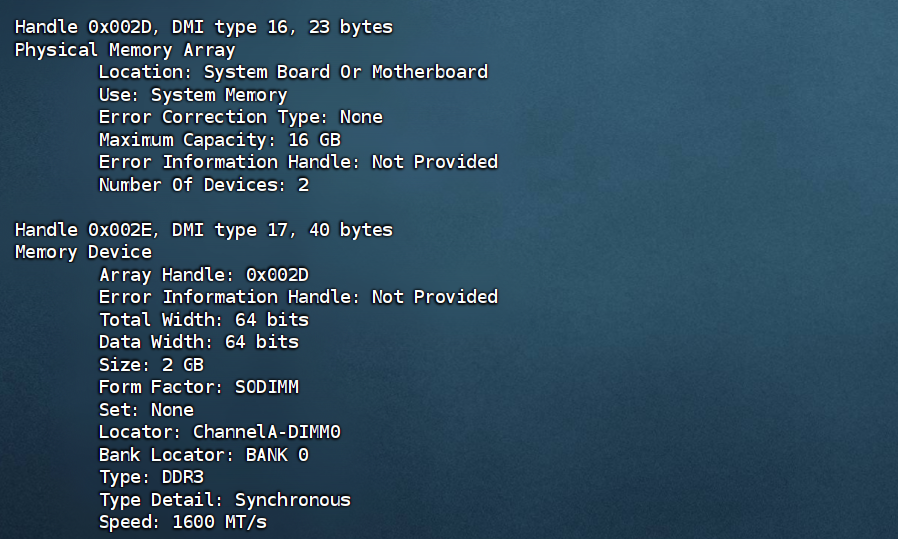Screen dimensions: 898x539
Task: Click the 'Array Handle: 0x002D' line
Action: (204, 274)
